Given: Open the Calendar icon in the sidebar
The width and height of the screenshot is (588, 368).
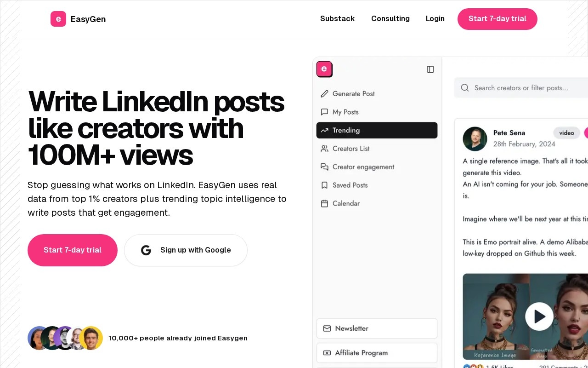Looking at the screenshot, I should [x=324, y=203].
